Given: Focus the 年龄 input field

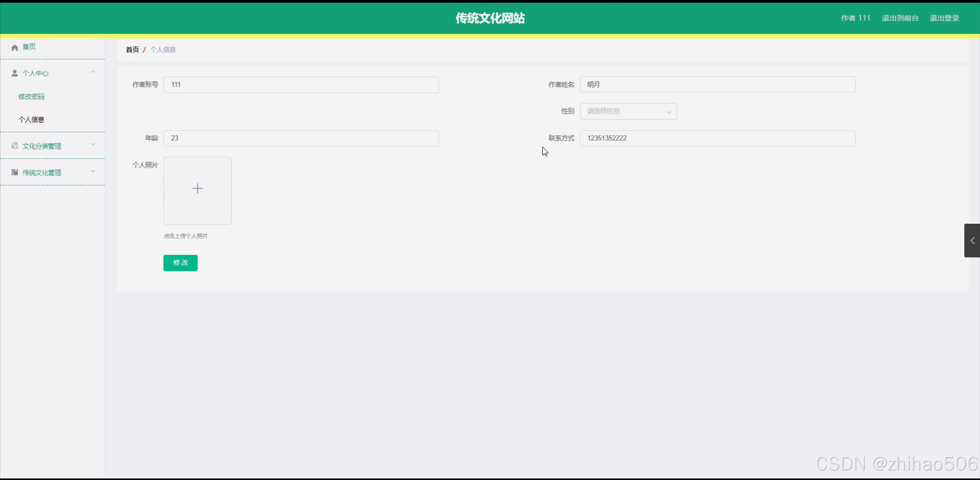Looking at the screenshot, I should click(301, 138).
